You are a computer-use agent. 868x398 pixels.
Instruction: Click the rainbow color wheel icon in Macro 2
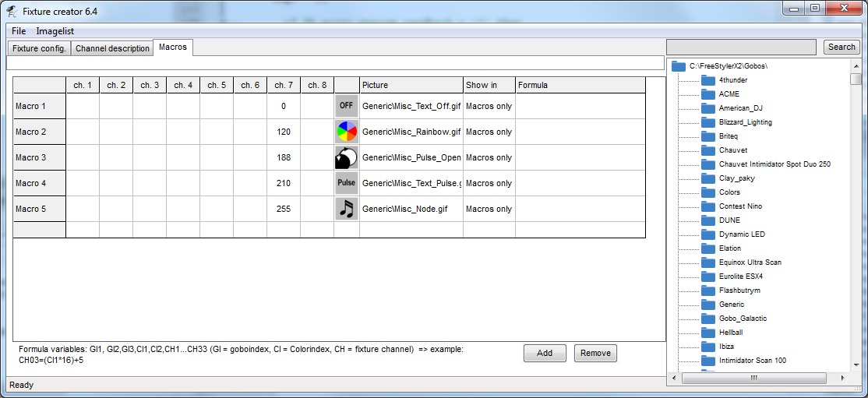coord(347,132)
